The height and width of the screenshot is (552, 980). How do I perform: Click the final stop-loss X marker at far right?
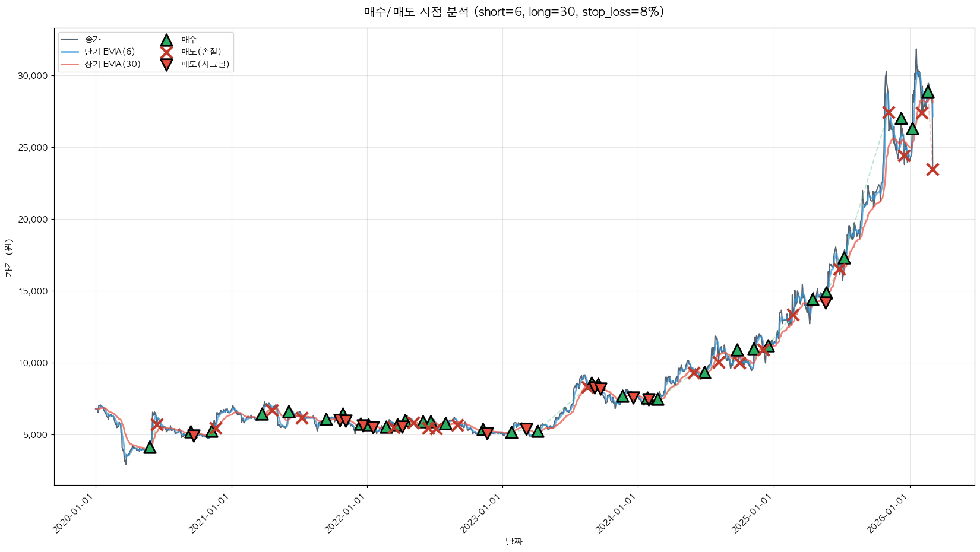932,169
